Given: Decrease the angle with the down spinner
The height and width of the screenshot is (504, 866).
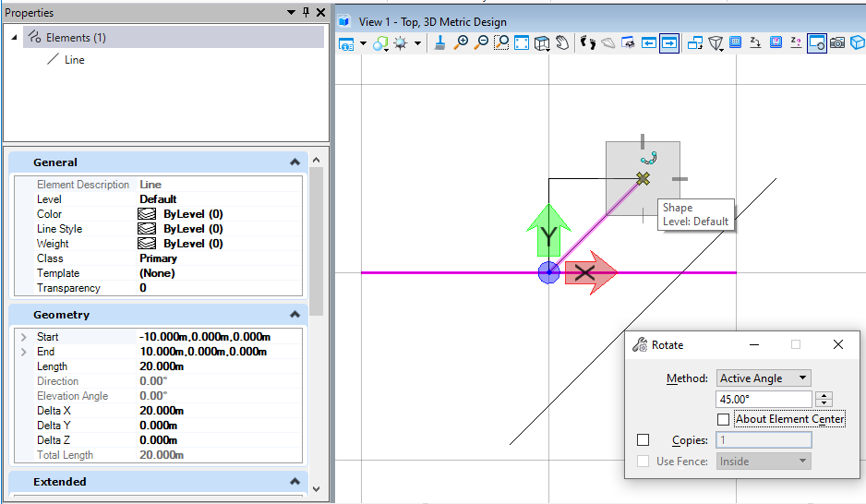Looking at the screenshot, I should 824,403.
